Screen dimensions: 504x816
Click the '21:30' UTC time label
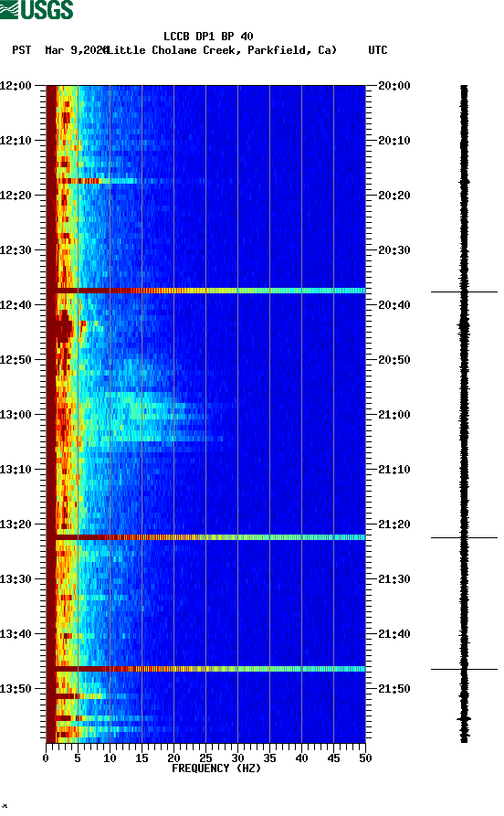pyautogui.click(x=394, y=579)
